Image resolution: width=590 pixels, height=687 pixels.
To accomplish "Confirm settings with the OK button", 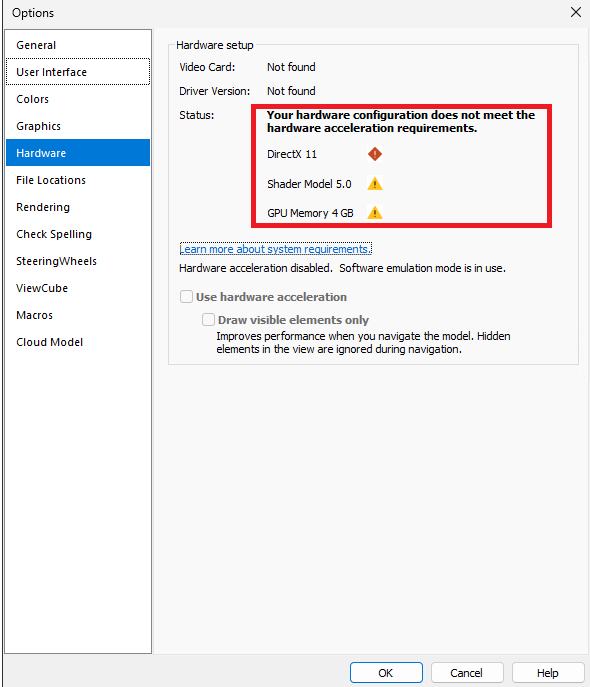I will click(x=386, y=673).
